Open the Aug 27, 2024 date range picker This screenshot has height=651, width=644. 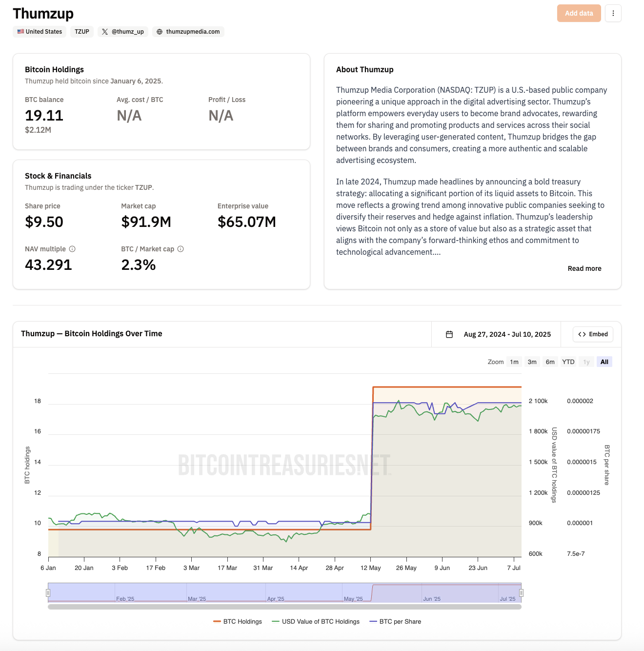507,334
